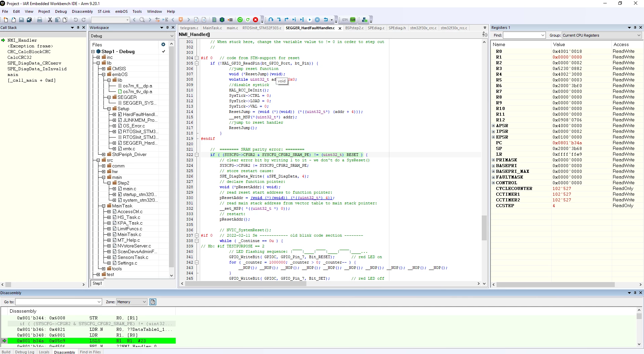Open the register Group dropdown
The image size is (644, 354).
[602, 35]
